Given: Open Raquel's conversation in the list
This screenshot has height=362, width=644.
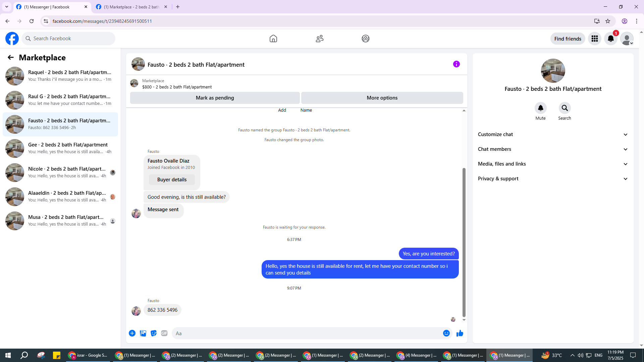Looking at the screenshot, I should tap(60, 76).
